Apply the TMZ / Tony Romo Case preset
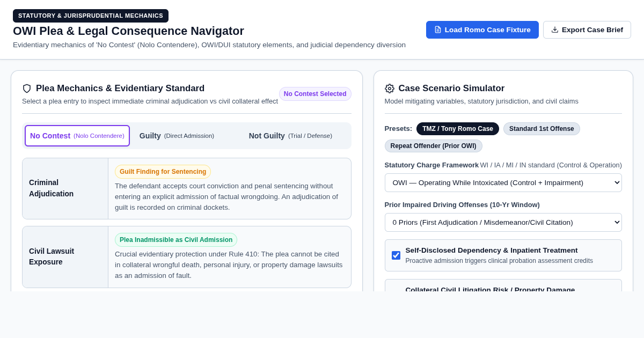644x338 pixels. [458, 129]
